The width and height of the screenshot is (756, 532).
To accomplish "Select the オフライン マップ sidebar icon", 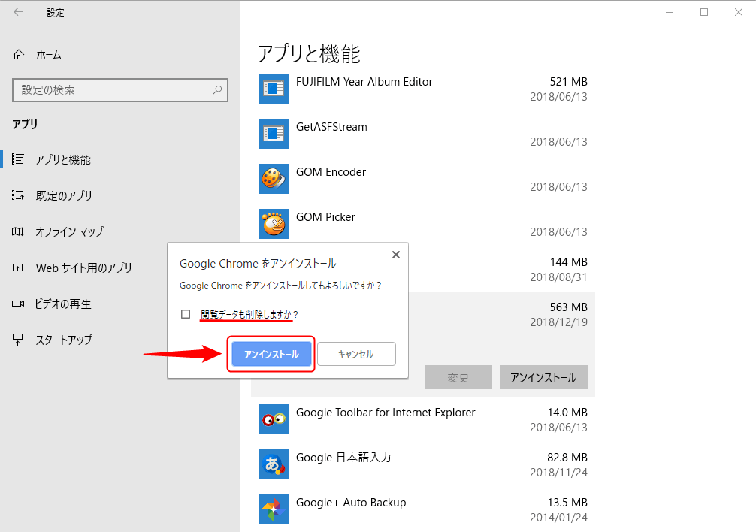I will (18, 231).
